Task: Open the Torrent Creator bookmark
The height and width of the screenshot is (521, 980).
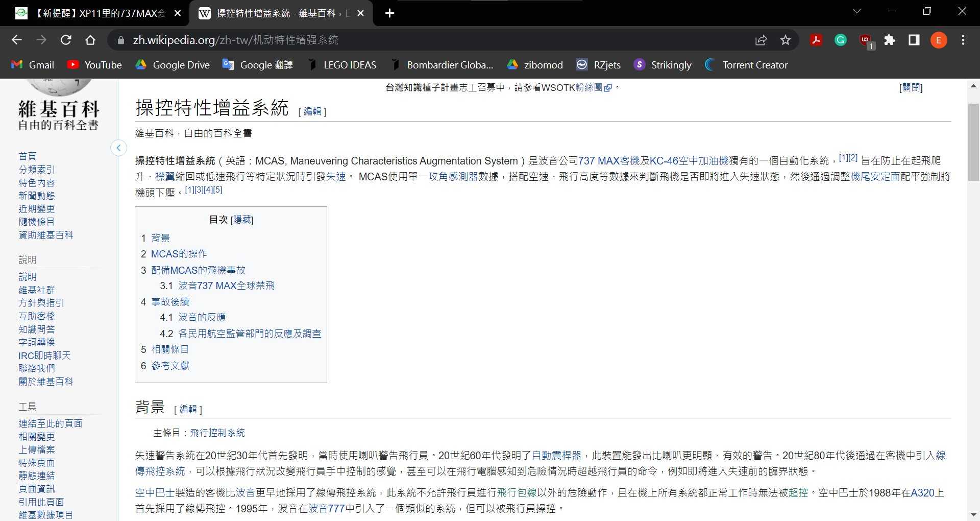Action: click(x=746, y=65)
